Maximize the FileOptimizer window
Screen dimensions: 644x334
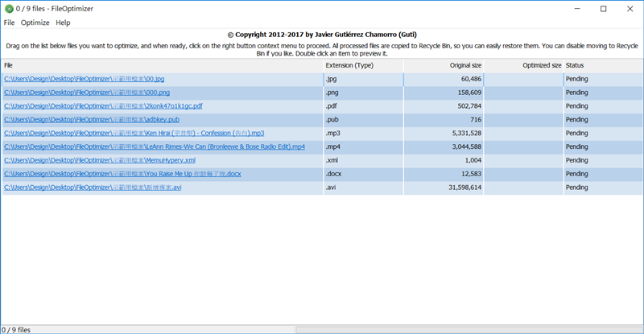pos(603,9)
